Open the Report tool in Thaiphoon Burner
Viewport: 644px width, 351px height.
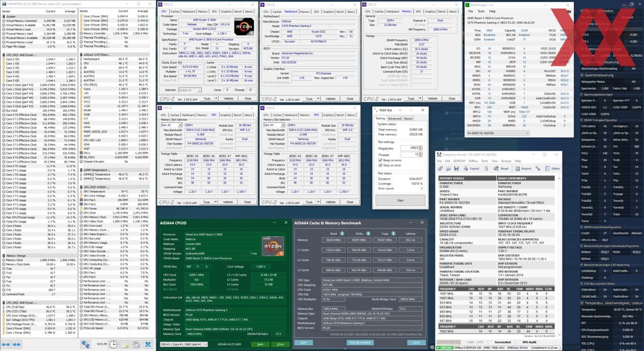click(x=523, y=168)
